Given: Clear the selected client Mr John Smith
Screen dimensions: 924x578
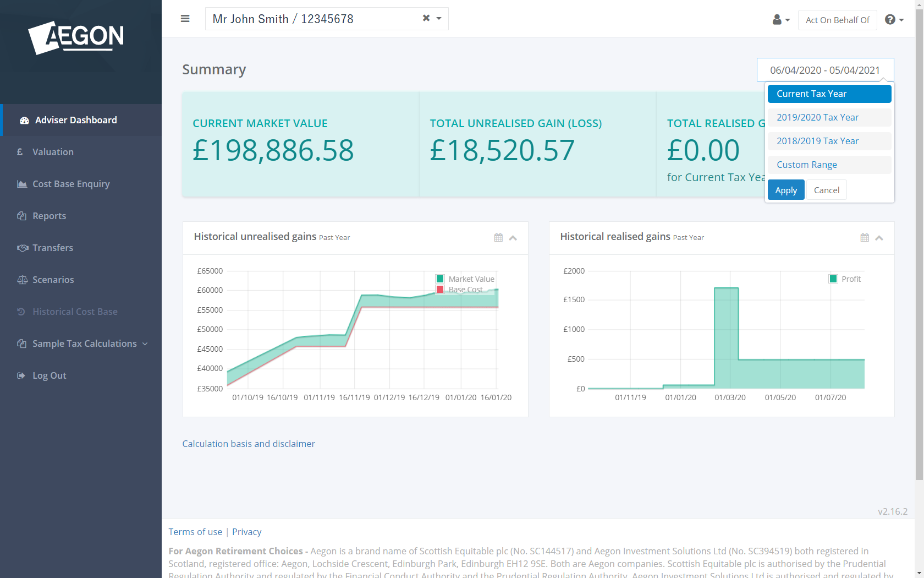Looking at the screenshot, I should [x=426, y=18].
